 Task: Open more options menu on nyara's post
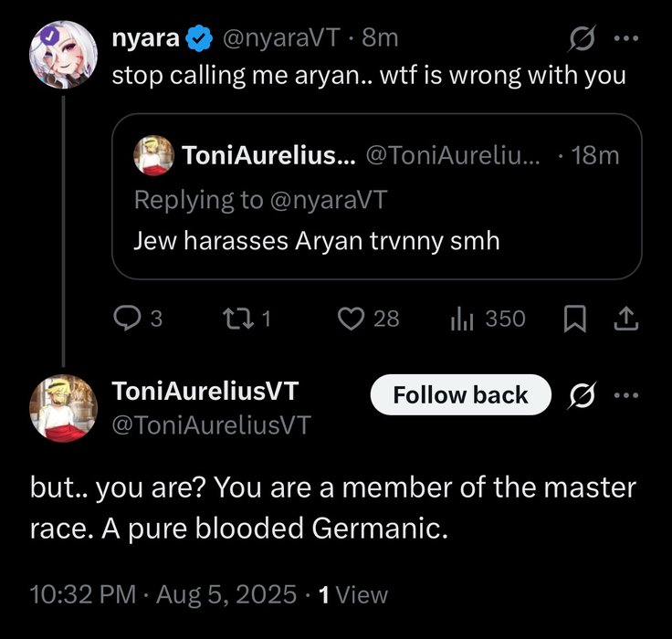pyautogui.click(x=626, y=39)
